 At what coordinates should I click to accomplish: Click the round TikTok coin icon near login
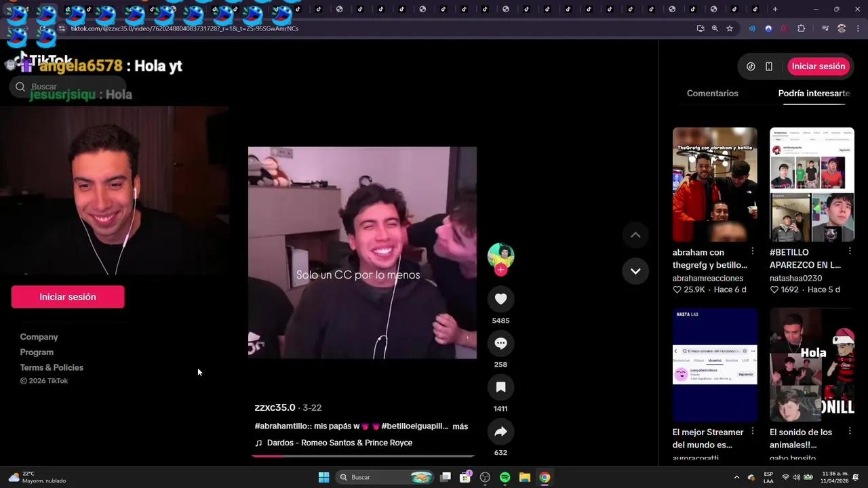pos(751,66)
